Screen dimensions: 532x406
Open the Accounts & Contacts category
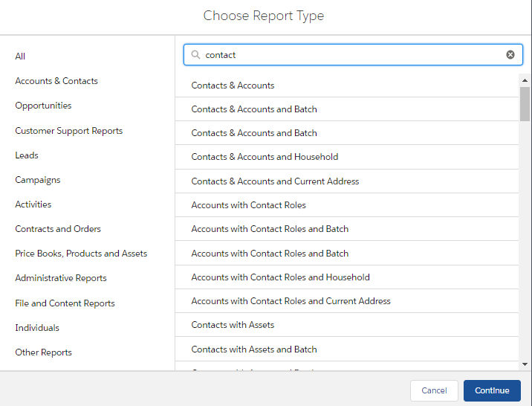point(56,81)
